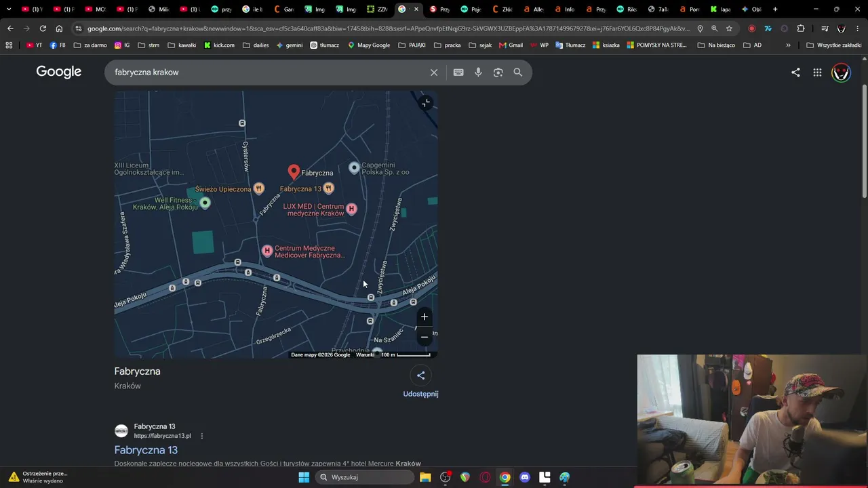Zoom in on the map
Image resolution: width=868 pixels, height=488 pixels.
coord(425,317)
